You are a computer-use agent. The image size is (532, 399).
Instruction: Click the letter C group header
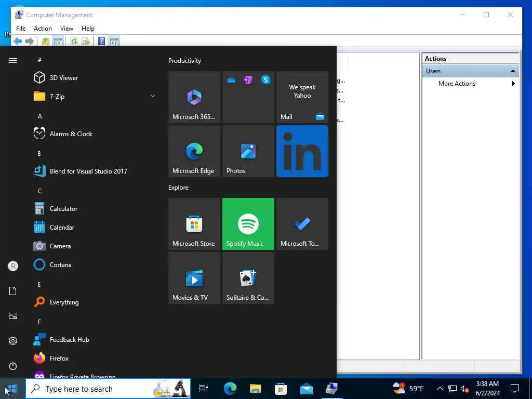click(x=39, y=191)
